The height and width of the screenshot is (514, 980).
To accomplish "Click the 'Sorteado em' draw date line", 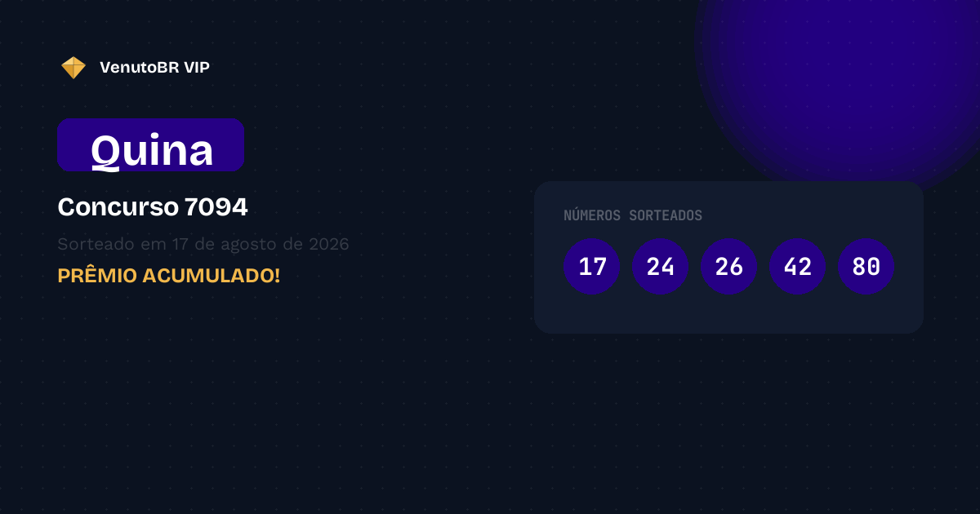I will pyautogui.click(x=203, y=244).
